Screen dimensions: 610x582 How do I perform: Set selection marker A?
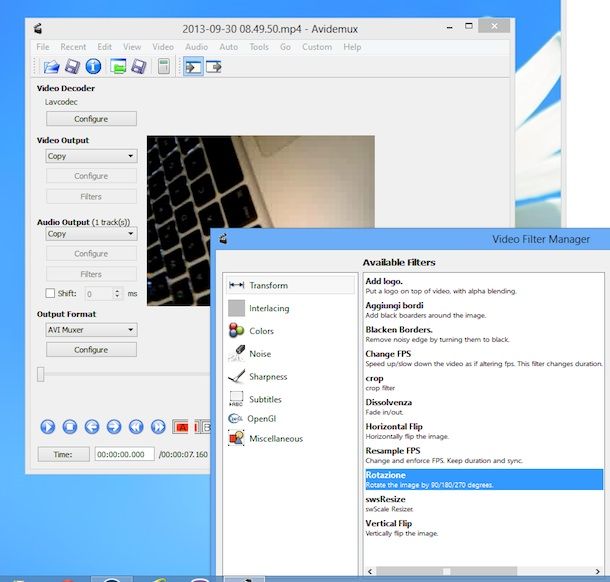click(180, 427)
